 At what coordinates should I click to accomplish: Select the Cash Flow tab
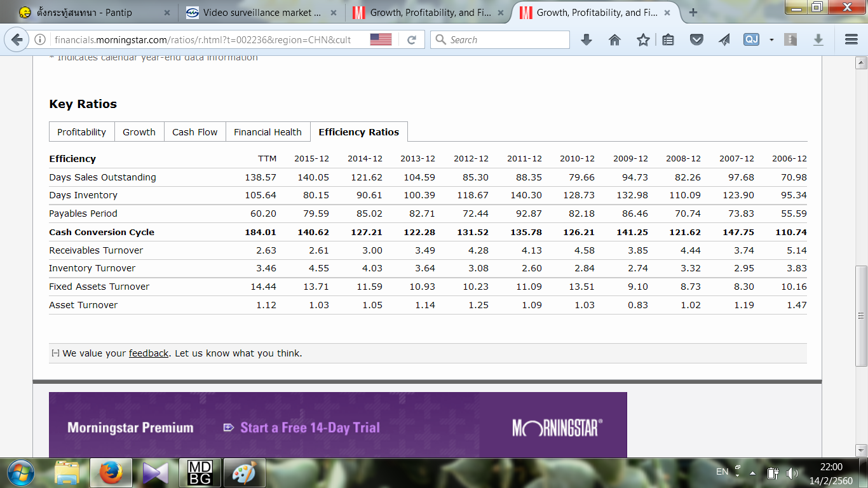194,132
